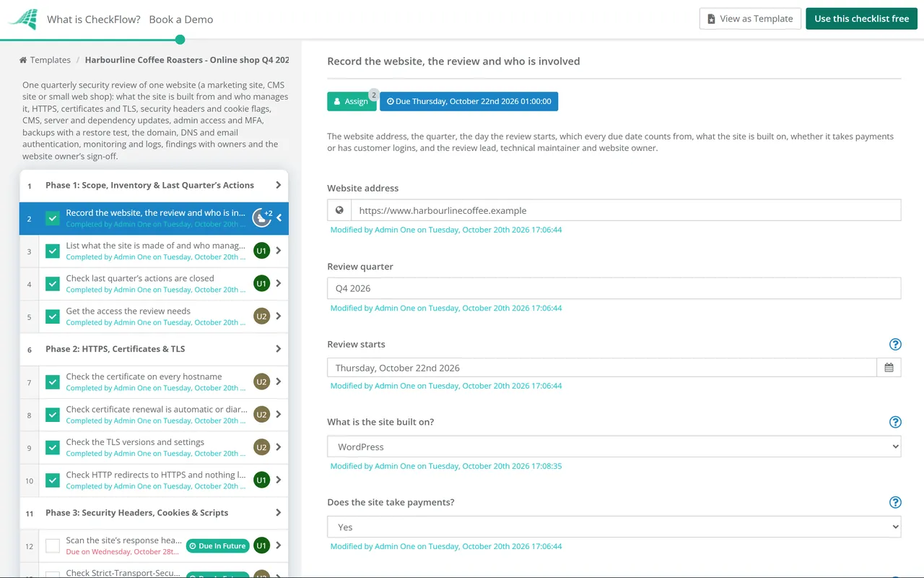Click Use this checklist free button
The image size is (924, 578).
point(861,19)
